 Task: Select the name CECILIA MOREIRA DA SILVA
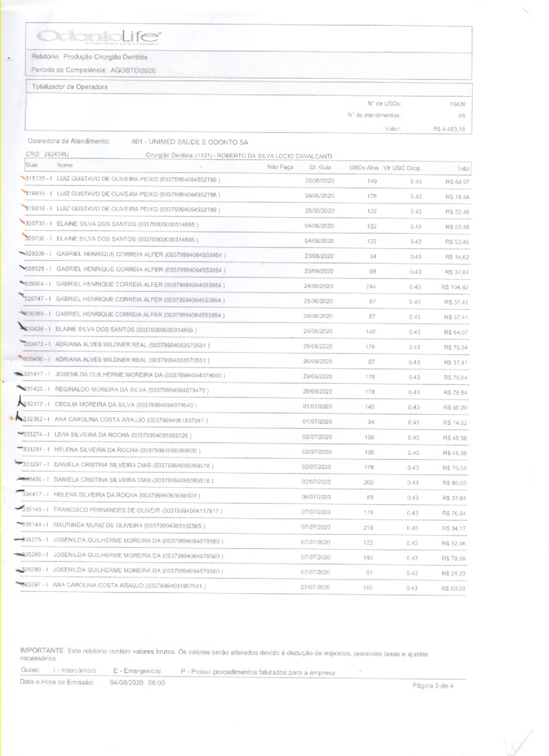94,404
